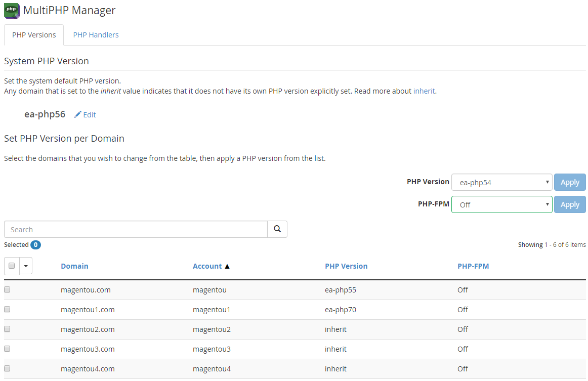Sort table by Account column

pos(207,266)
